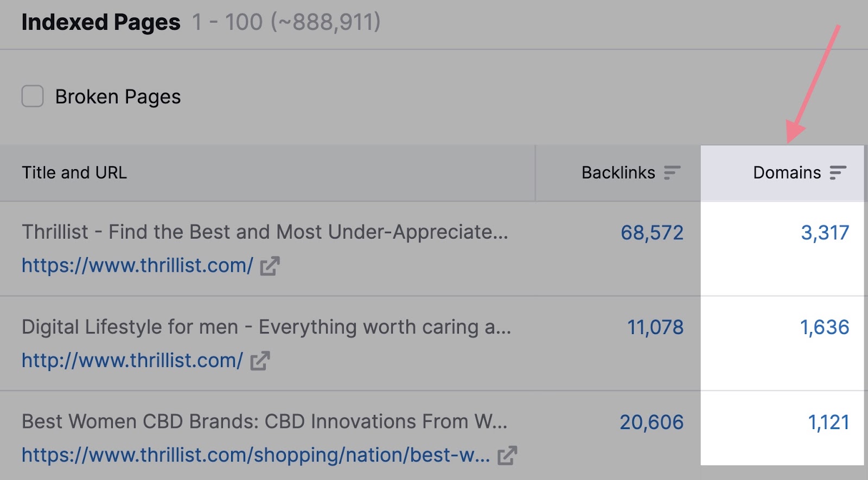Viewport: 868px width, 480px height.
Task: Open sorting options on Title and URL column
Action: pyautogui.click(x=74, y=172)
